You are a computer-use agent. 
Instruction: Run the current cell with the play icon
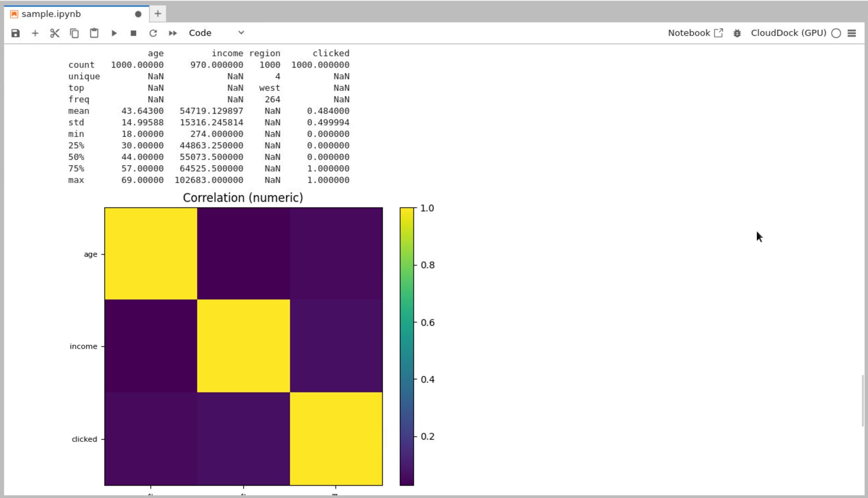114,33
